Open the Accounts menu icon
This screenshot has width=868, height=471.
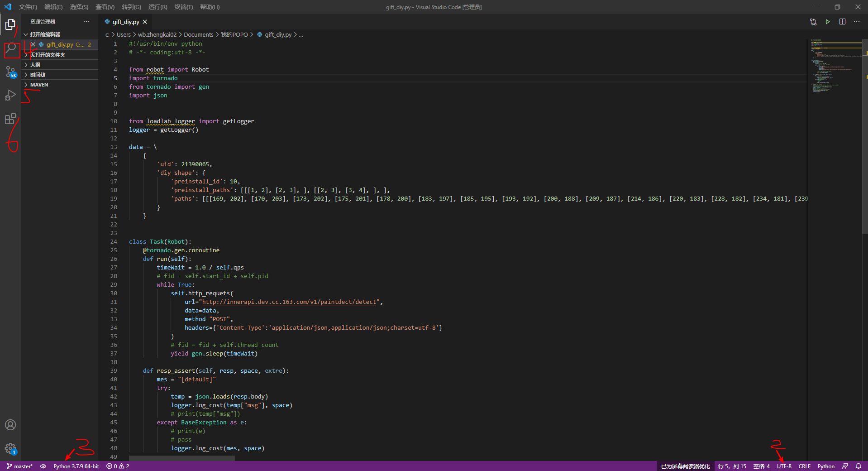10,425
